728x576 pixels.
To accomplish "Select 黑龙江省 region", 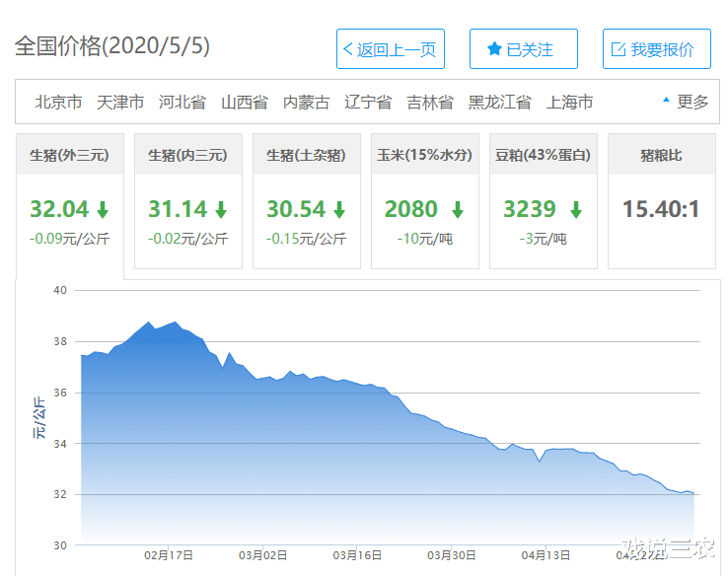I will pos(499,103).
